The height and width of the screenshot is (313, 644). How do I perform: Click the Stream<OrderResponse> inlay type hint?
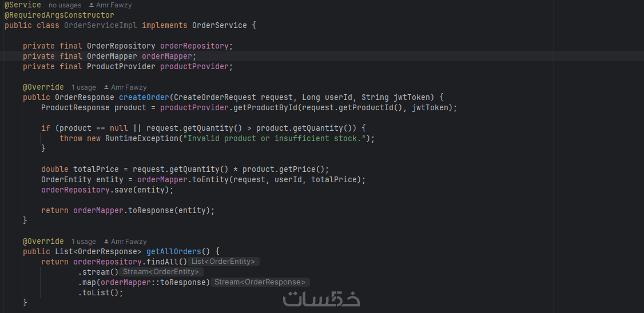(x=260, y=282)
